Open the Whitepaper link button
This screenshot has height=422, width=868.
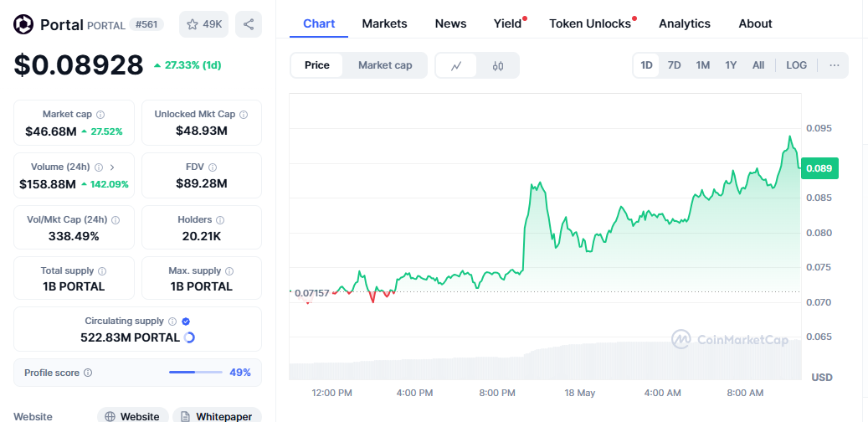[217, 416]
